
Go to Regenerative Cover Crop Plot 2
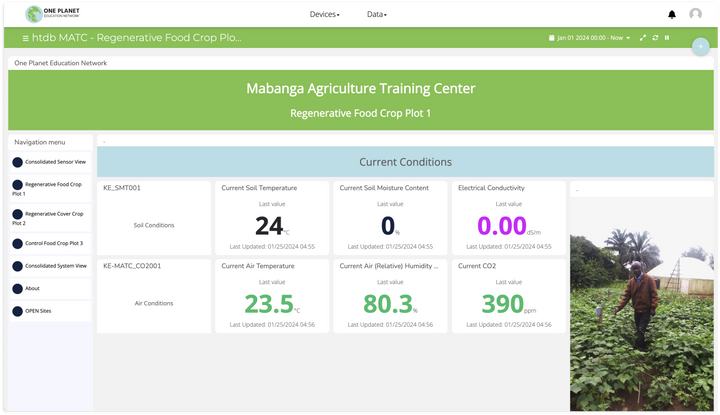[51, 218]
